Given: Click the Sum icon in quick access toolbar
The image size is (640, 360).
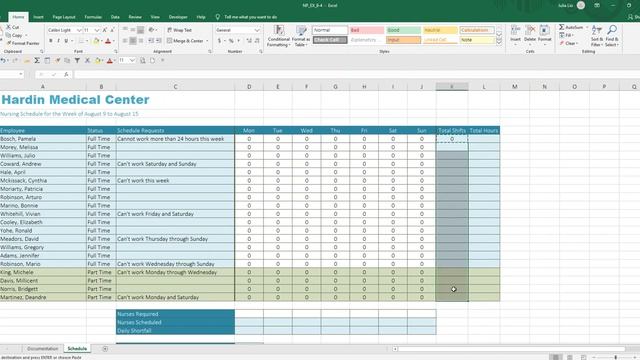Looking at the screenshot, I should point(37,60).
